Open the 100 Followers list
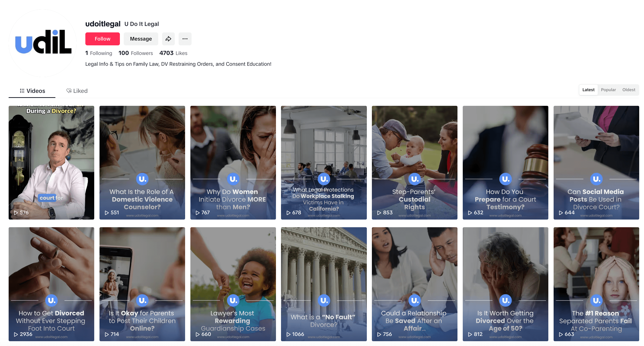This screenshot has height=346, width=644. click(135, 53)
